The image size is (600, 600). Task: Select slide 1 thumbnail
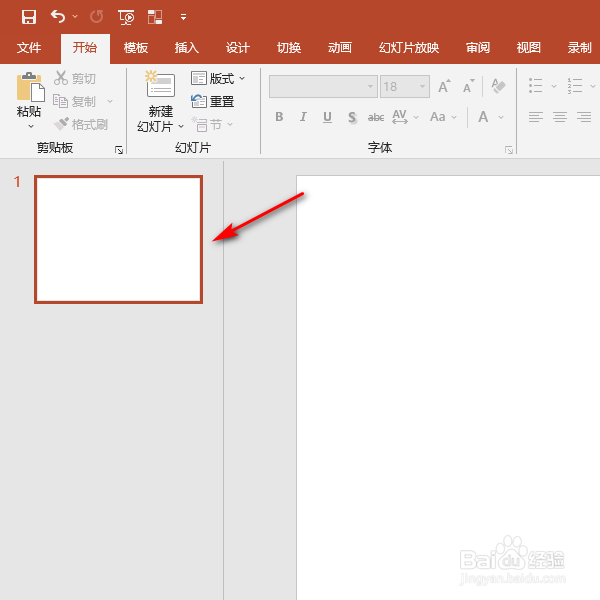(x=119, y=240)
